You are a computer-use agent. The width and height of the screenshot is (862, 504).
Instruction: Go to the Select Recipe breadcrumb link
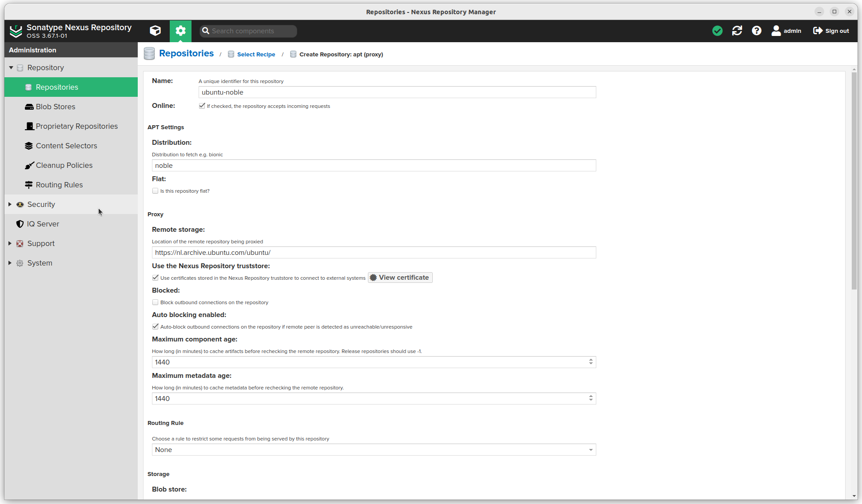coord(256,54)
